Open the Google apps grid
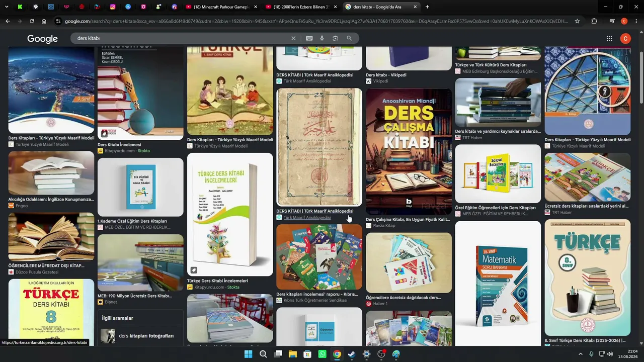644x362 pixels. (609, 39)
